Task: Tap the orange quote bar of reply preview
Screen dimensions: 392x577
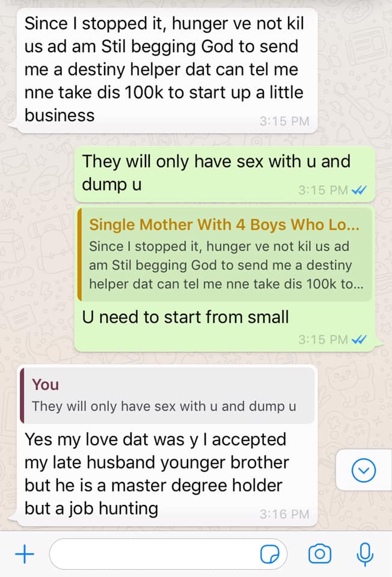Action: pos(79,254)
